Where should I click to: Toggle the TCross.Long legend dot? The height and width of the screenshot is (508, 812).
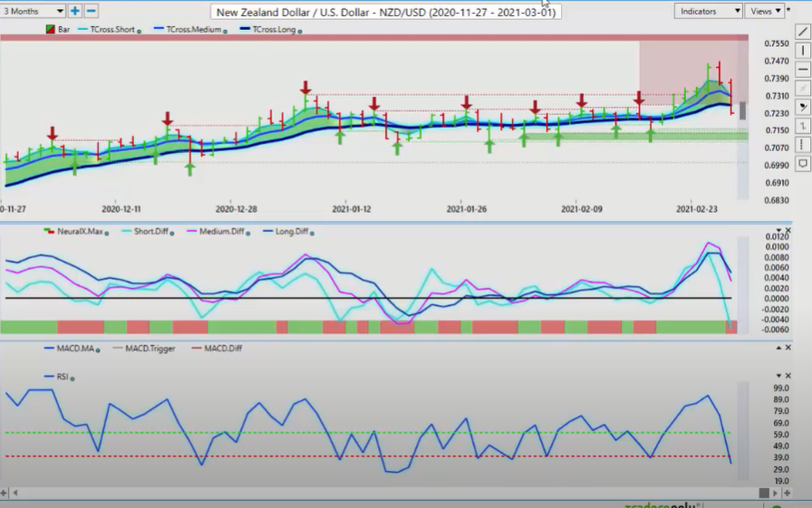point(300,31)
